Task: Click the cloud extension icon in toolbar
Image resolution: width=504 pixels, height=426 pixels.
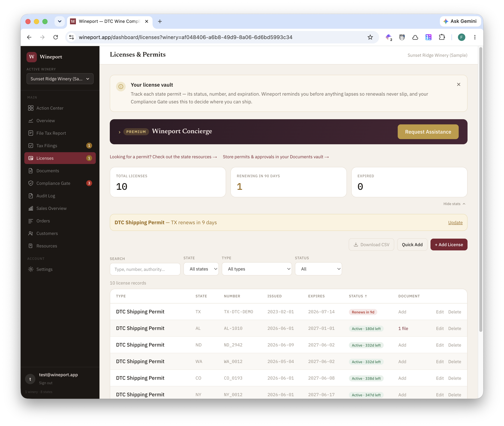Action: coord(415,37)
